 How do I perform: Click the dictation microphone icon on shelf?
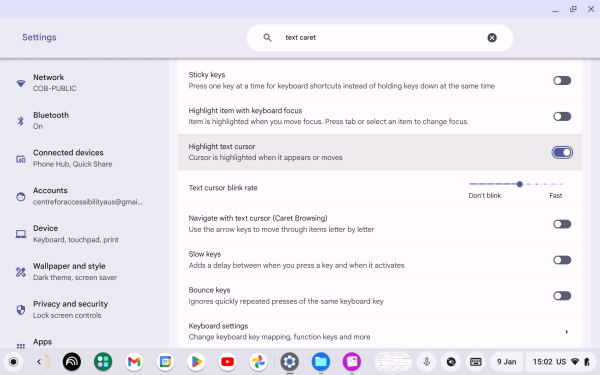coord(427,362)
